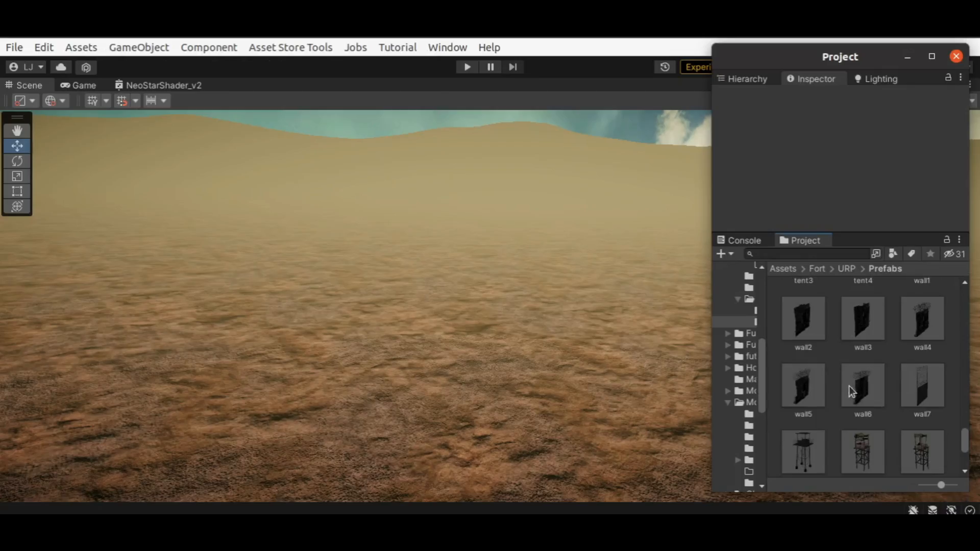
Task: Click the asset grid vertical scrollbar
Action: (x=965, y=440)
